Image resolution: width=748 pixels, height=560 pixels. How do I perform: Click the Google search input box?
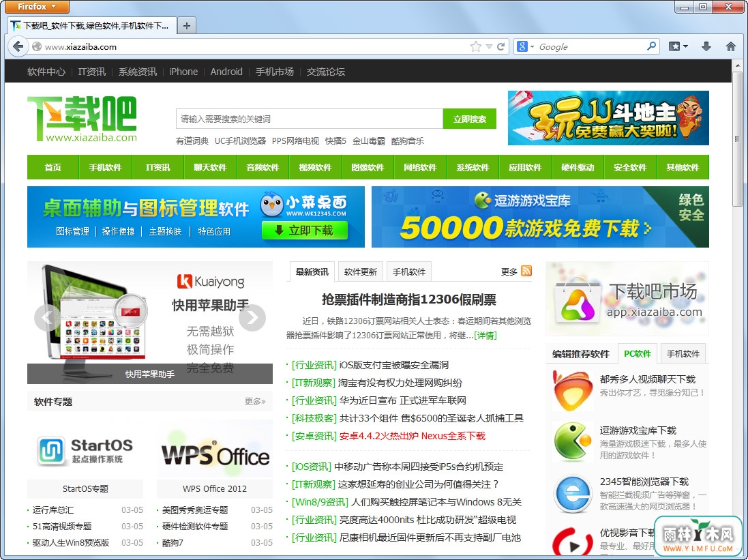click(x=590, y=46)
